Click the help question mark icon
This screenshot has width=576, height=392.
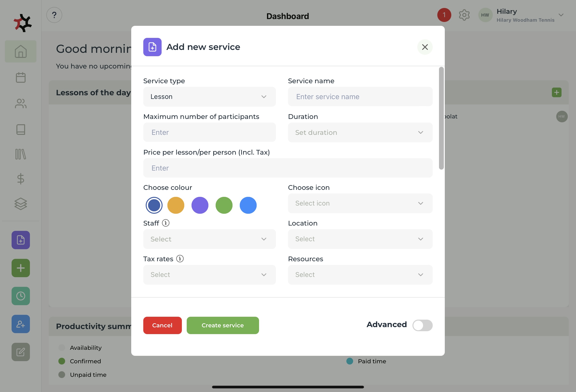pos(54,15)
